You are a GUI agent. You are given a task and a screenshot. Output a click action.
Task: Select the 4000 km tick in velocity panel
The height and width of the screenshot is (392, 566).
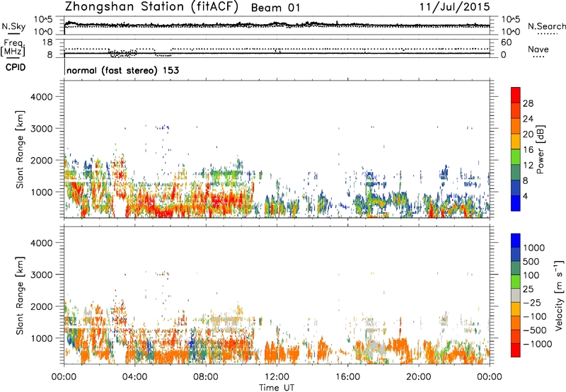[42, 243]
